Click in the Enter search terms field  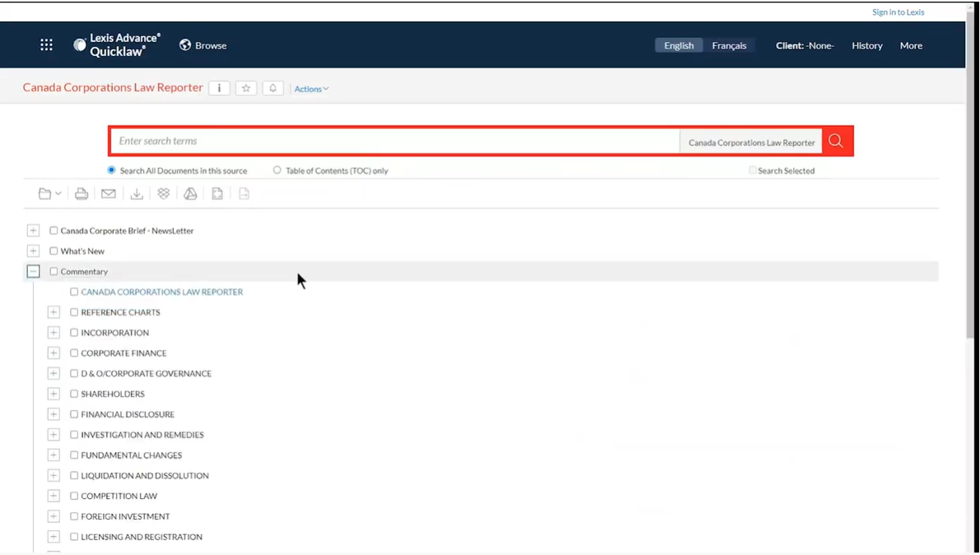click(395, 142)
